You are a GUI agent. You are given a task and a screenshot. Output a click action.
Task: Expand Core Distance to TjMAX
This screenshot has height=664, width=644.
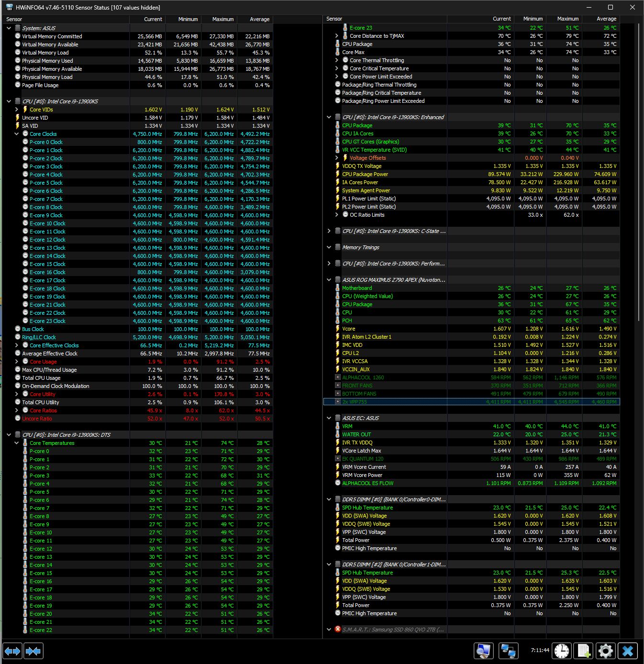(x=337, y=36)
